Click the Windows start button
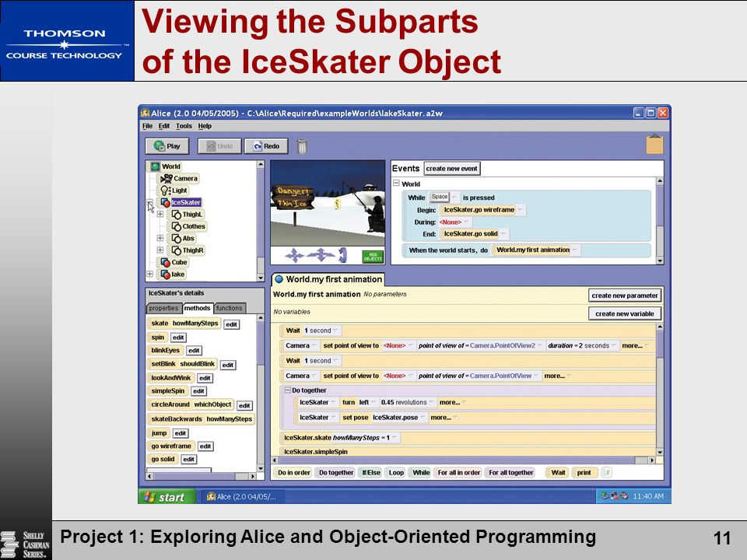 point(167,497)
